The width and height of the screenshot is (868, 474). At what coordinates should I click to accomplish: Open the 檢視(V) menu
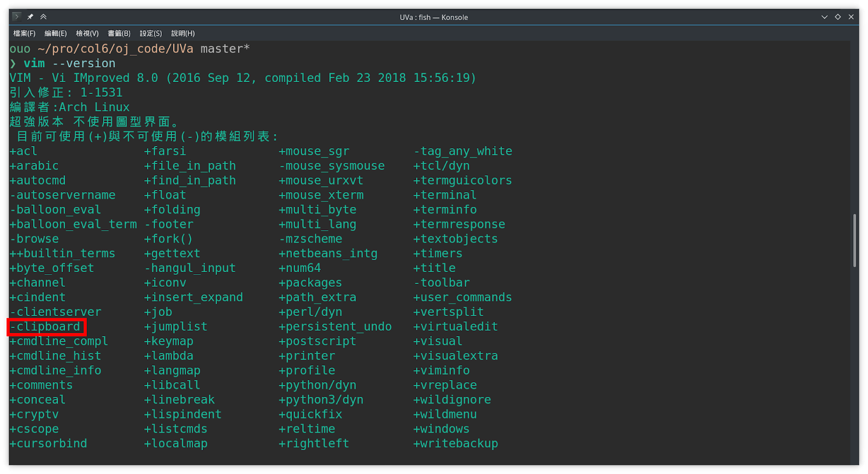pyautogui.click(x=87, y=34)
